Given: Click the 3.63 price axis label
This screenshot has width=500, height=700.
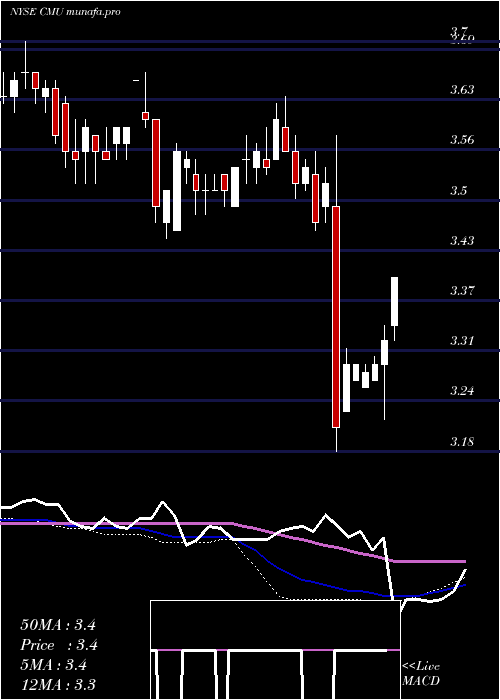Looking at the screenshot, I should tap(462, 90).
